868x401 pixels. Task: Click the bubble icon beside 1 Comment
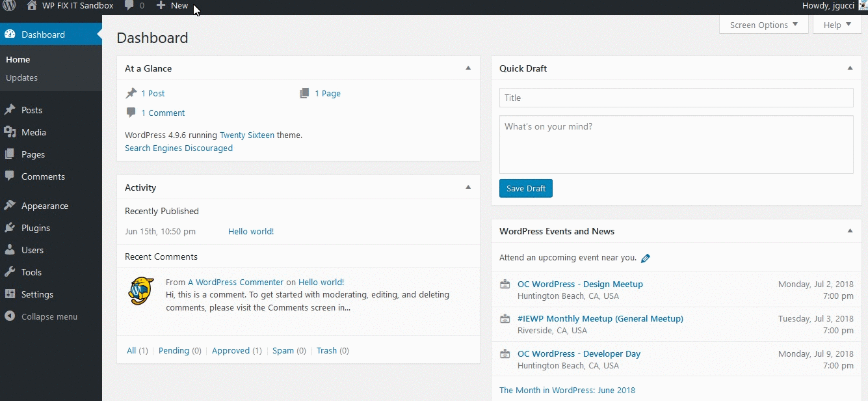[131, 113]
